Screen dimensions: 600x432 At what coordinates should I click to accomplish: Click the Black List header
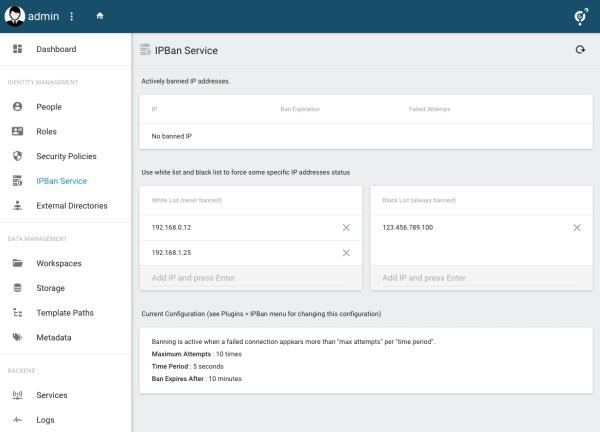click(419, 200)
